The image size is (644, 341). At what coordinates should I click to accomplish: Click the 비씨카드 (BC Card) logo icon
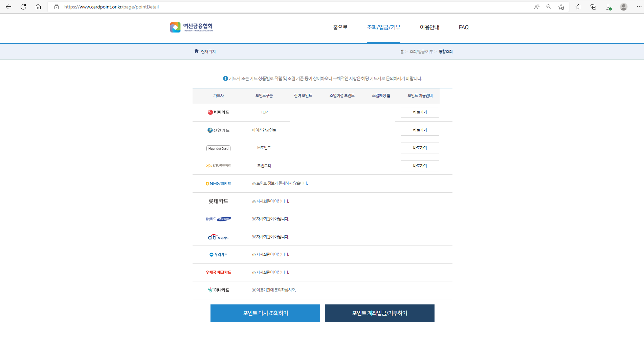[x=210, y=112]
